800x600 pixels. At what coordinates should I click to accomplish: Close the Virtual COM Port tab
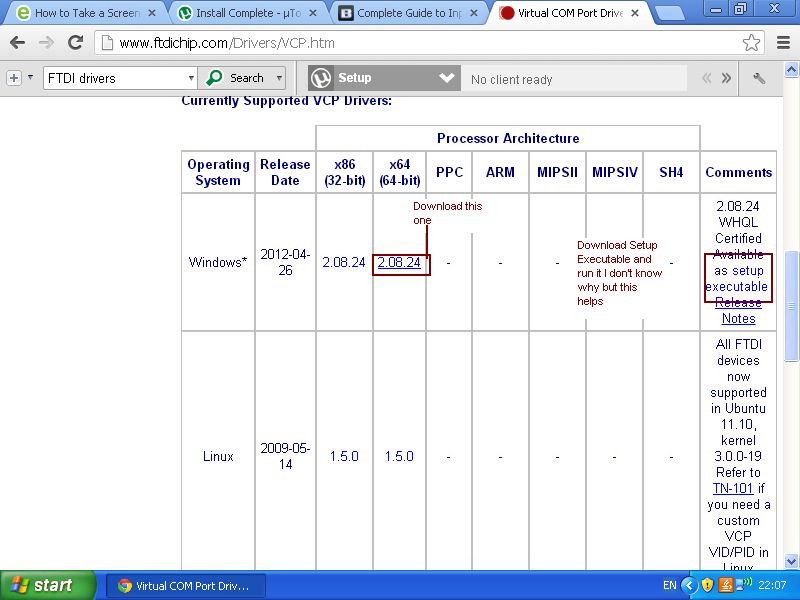635,13
